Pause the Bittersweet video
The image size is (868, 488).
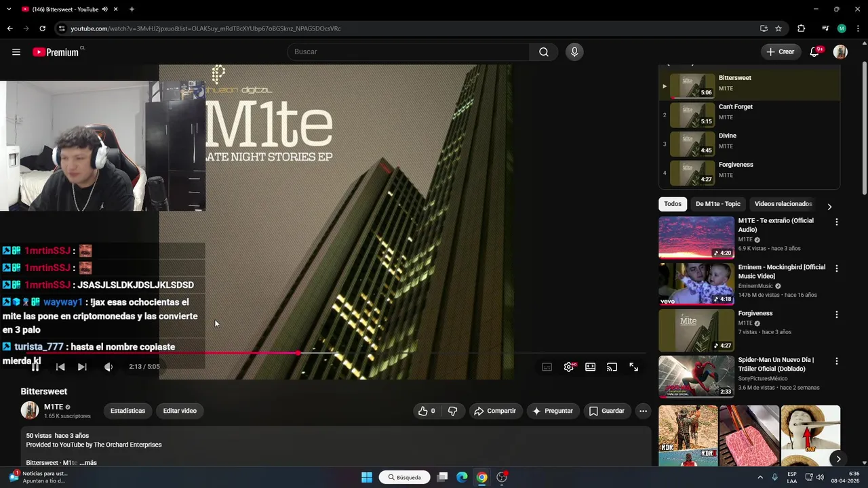[x=35, y=367]
